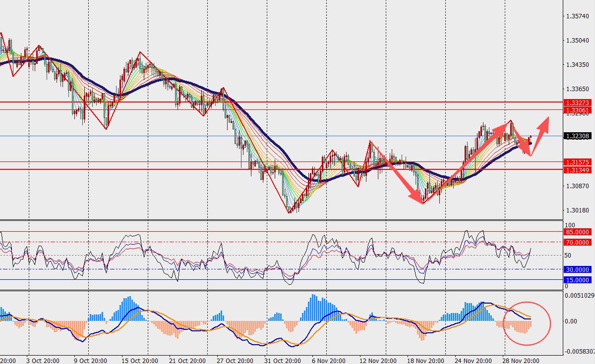Click the 70.0000 oscillator level label
595x364 pixels.
pos(578,242)
